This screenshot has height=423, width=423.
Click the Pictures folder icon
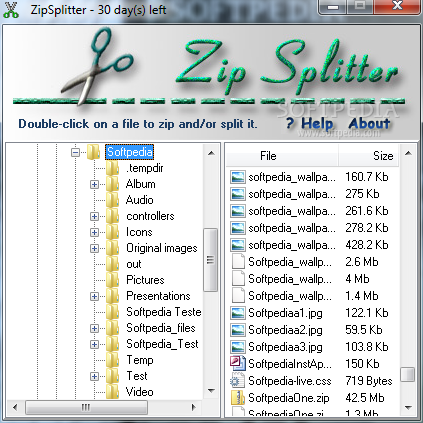(112, 280)
